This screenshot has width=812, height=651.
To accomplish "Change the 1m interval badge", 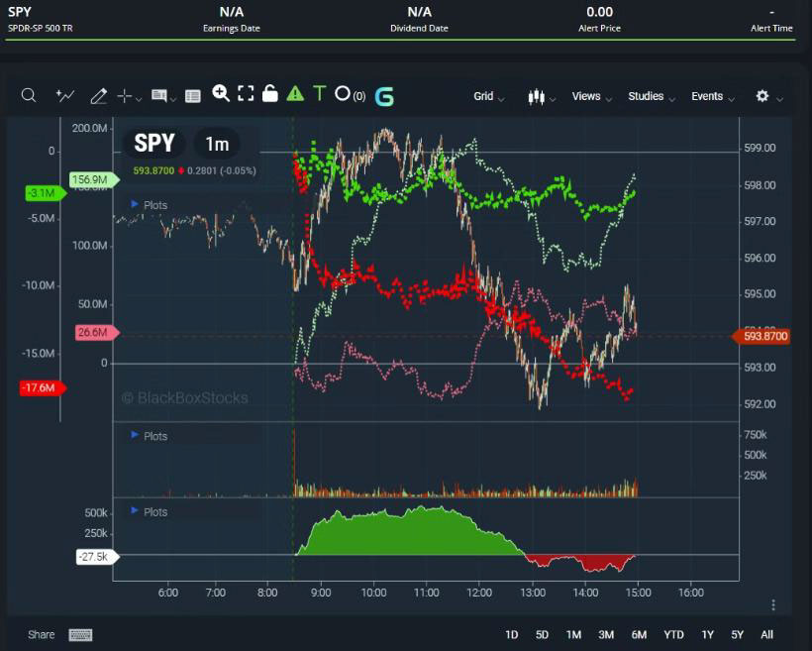I will (217, 144).
